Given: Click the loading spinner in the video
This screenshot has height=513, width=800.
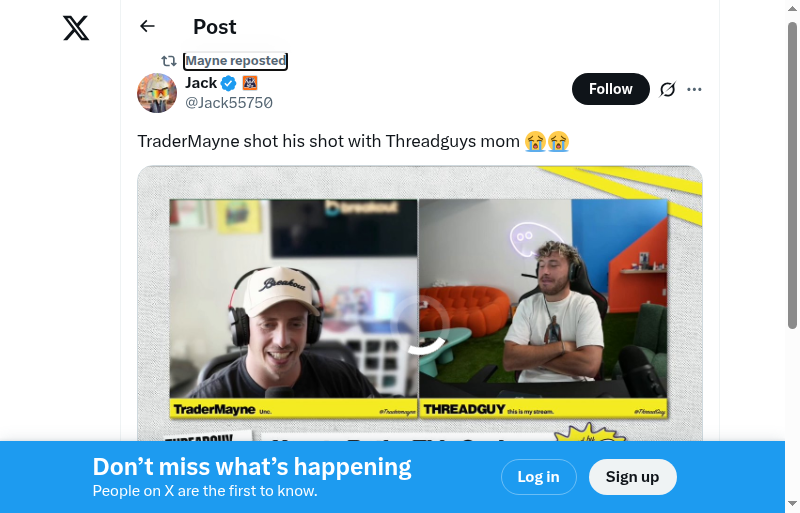Looking at the screenshot, I should (420, 324).
